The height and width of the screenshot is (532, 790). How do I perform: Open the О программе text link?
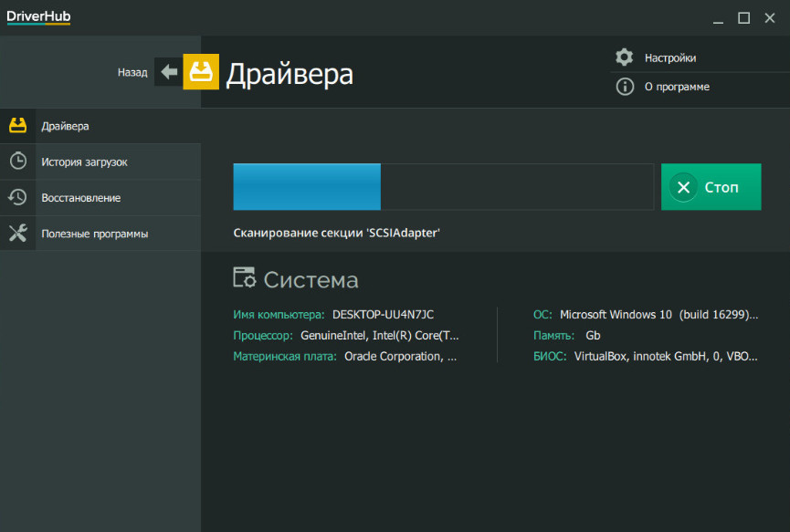point(677,87)
